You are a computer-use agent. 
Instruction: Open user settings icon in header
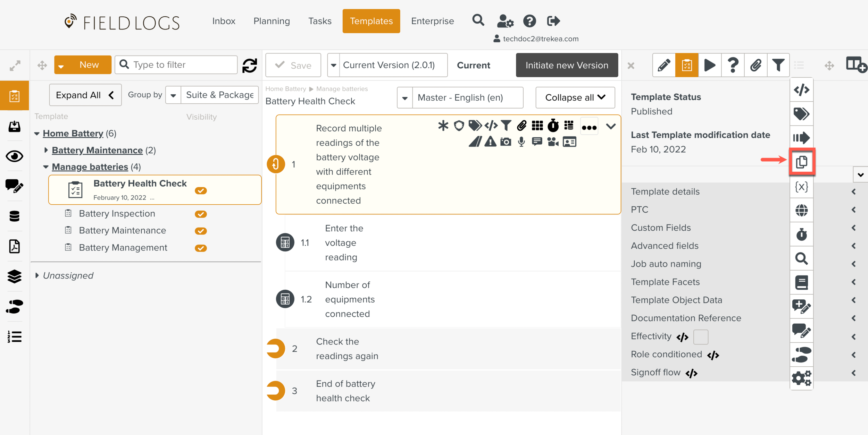(x=505, y=21)
